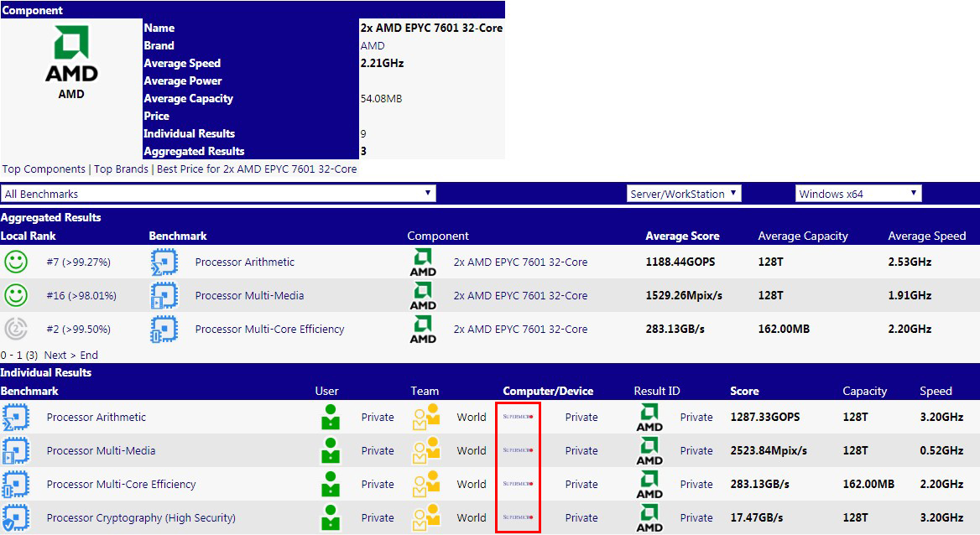Click the Processor Arithmetic icon in Aggregated Results

pos(164,262)
